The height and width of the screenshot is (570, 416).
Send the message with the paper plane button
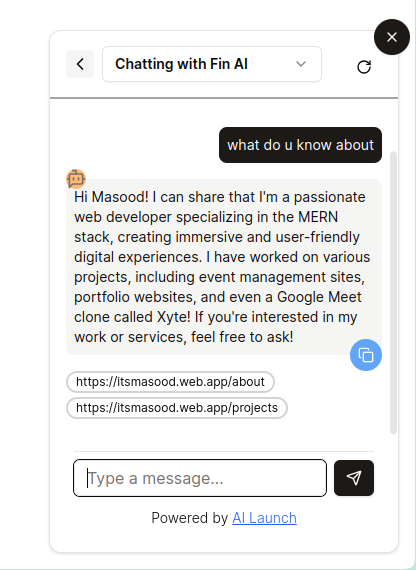[x=354, y=478]
